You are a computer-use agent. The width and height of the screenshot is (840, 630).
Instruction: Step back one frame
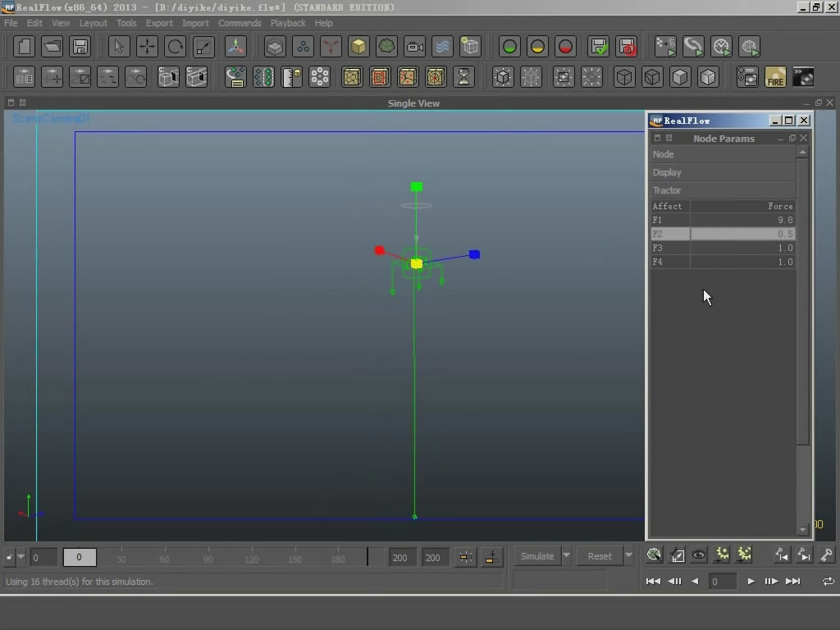pos(675,582)
